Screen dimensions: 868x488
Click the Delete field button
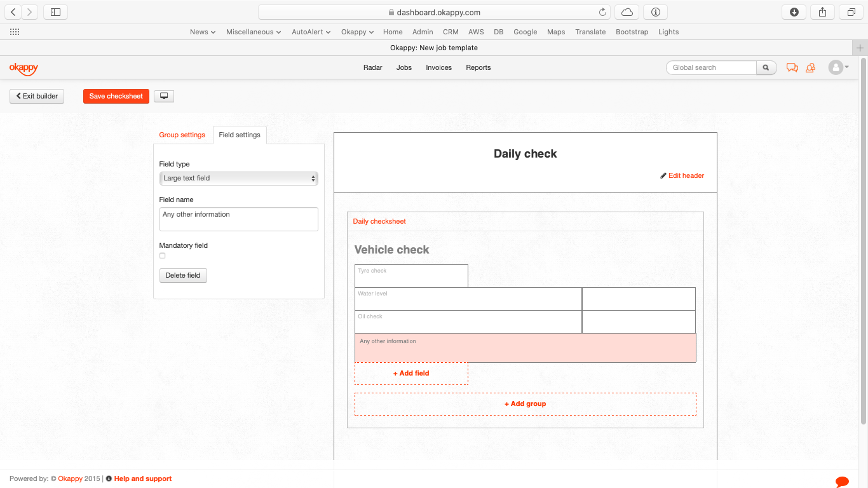(x=183, y=275)
